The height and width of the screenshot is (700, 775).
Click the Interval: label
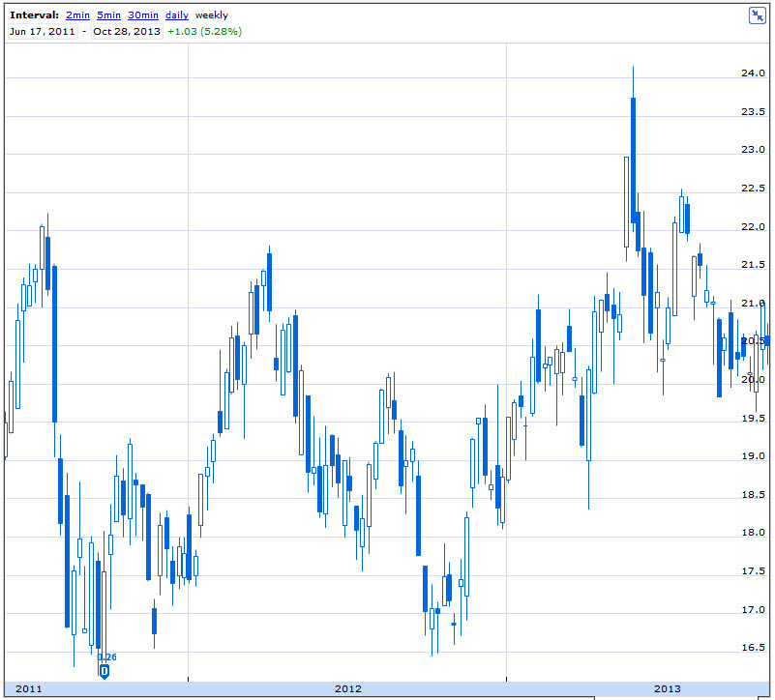click(x=34, y=15)
